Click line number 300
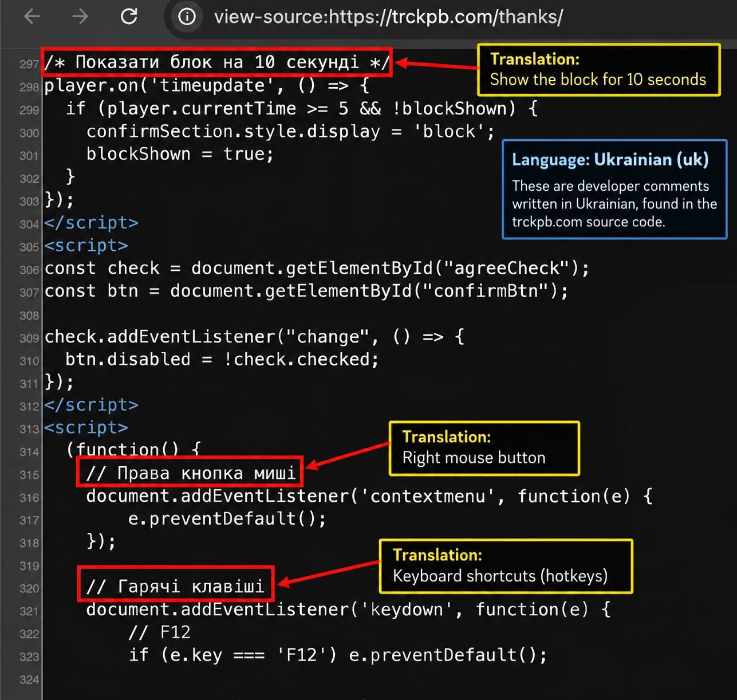 click(29, 133)
